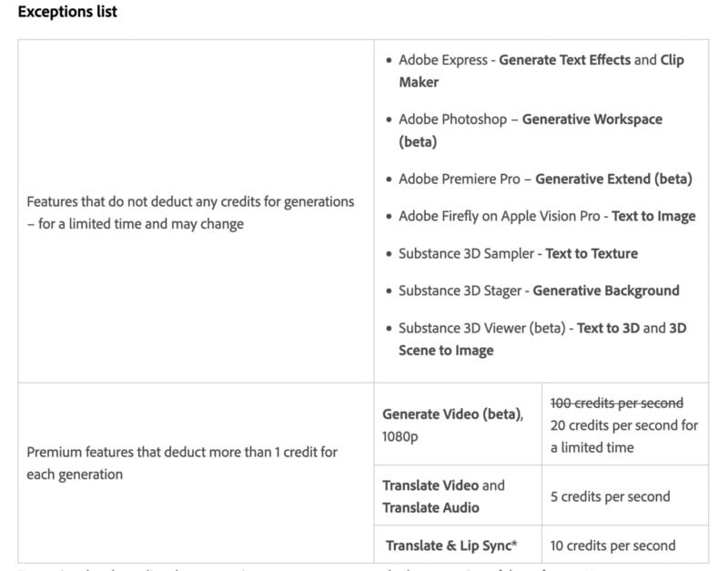Click the 10 credits per second cell

pyautogui.click(x=612, y=546)
